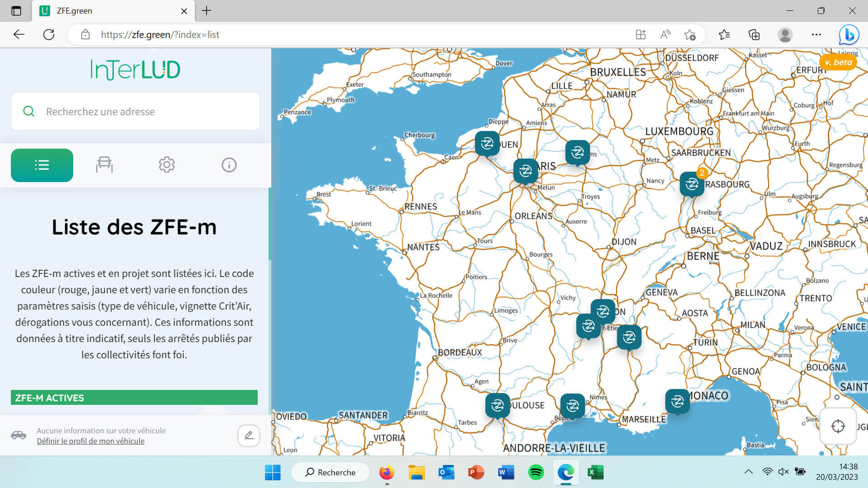View site information lock icon

pos(85,35)
